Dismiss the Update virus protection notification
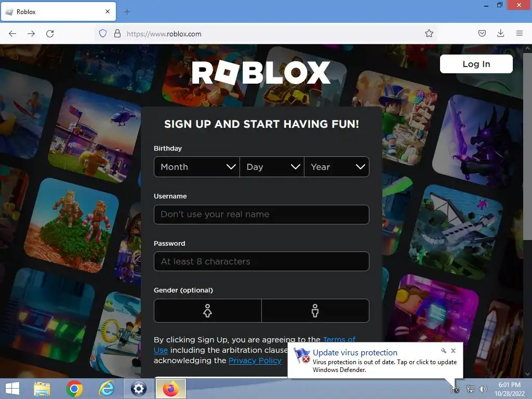The width and height of the screenshot is (532, 399). [x=453, y=351]
